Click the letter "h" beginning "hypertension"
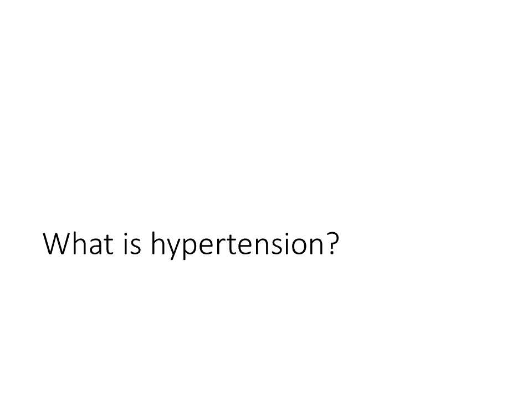This screenshot has width=532, height=399. pos(159,243)
